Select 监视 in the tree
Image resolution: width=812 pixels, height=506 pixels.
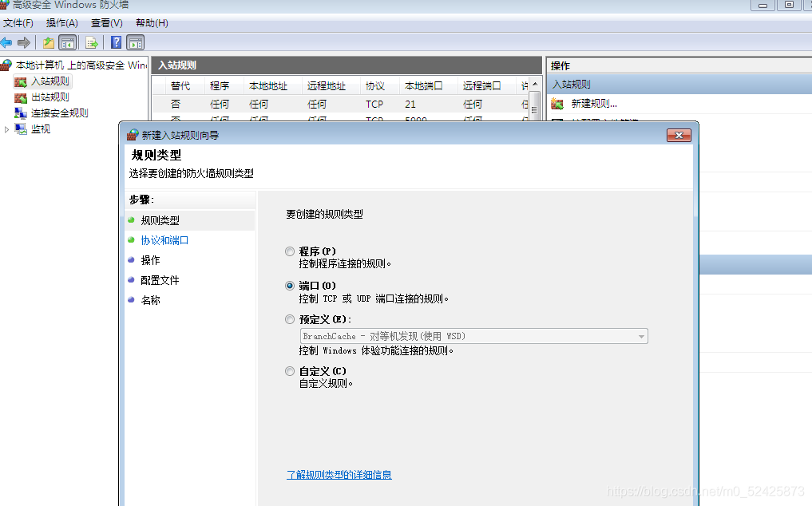click(41, 129)
